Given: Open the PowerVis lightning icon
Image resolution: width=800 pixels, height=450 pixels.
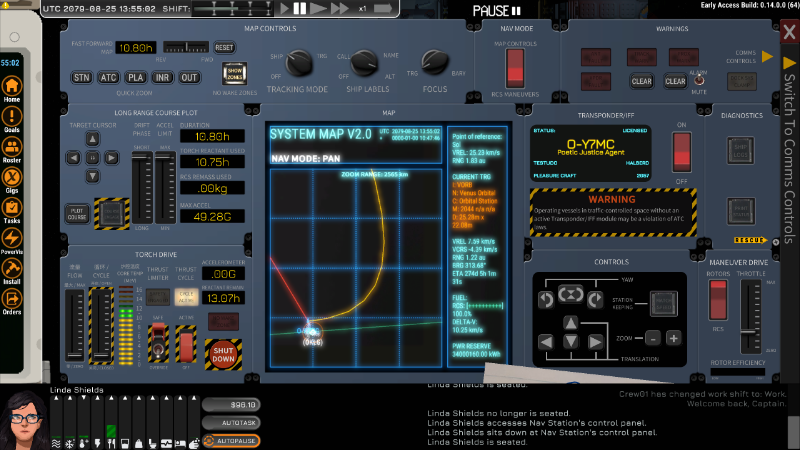Looking at the screenshot, I should click(12, 238).
